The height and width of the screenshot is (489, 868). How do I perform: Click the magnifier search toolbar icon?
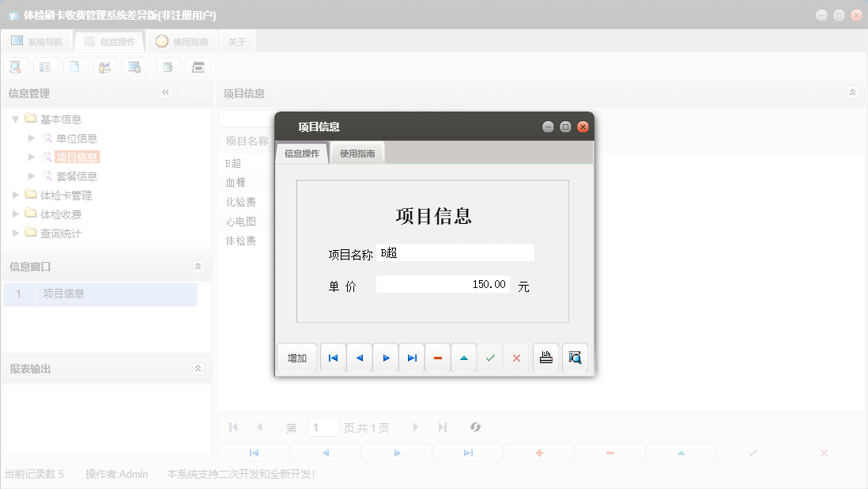click(x=15, y=66)
